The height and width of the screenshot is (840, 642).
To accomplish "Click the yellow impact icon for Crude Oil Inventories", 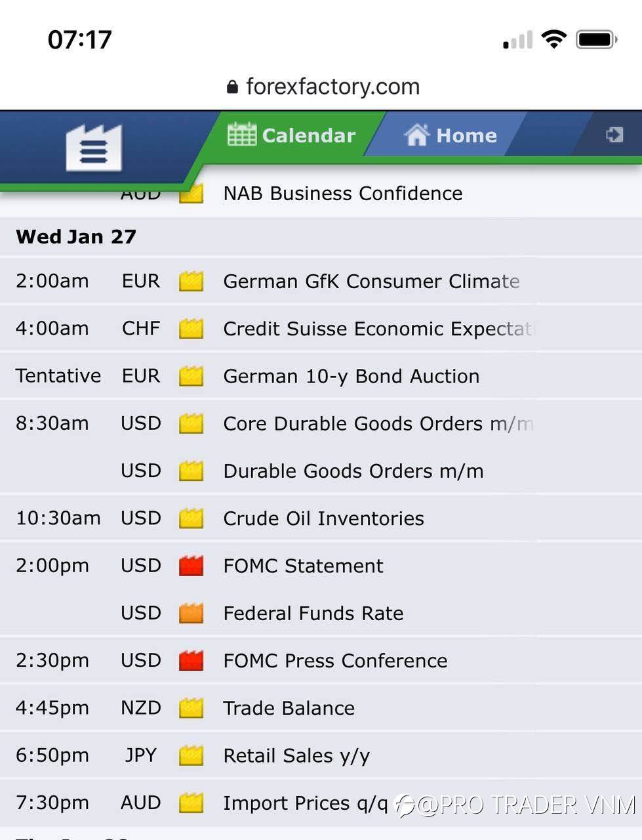I will [191, 518].
